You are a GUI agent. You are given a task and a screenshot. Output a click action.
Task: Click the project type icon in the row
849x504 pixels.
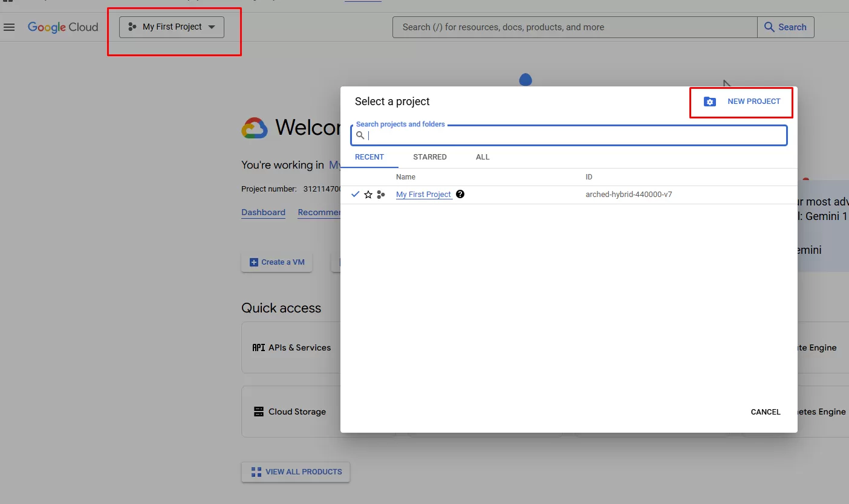(x=381, y=195)
